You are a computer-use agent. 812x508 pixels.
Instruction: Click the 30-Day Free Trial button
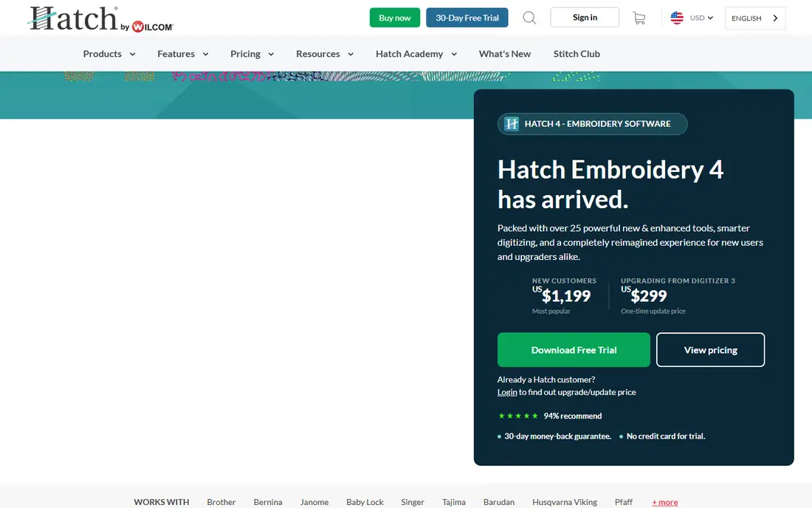coord(467,18)
